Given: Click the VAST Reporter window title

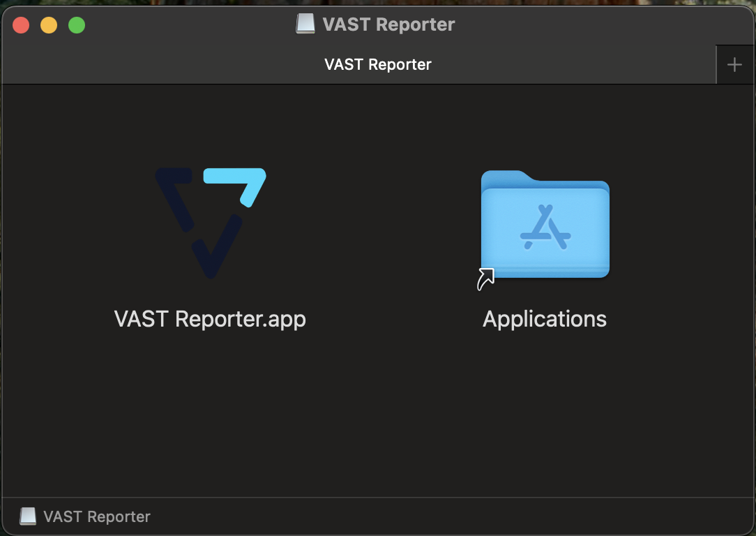Looking at the screenshot, I should 388,24.
